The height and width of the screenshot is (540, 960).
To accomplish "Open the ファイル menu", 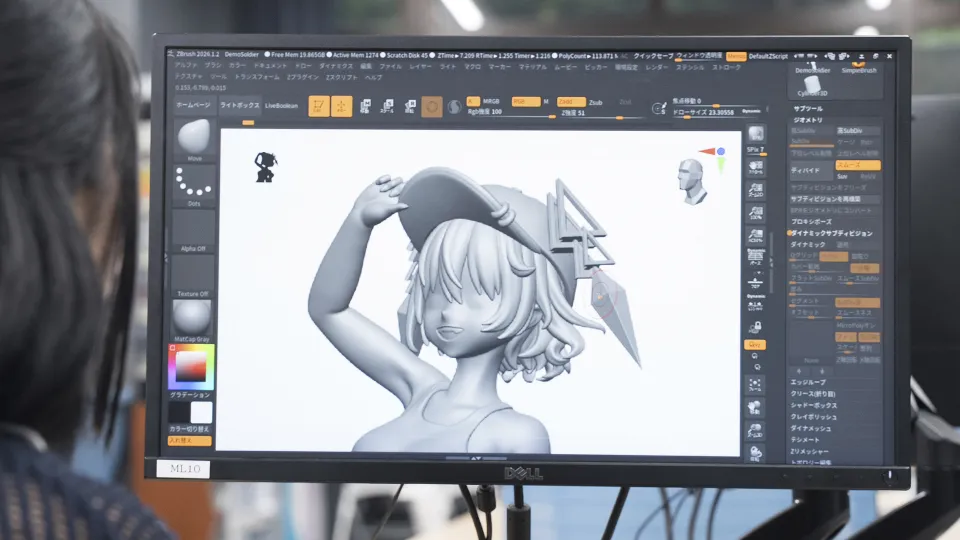I will [x=390, y=66].
